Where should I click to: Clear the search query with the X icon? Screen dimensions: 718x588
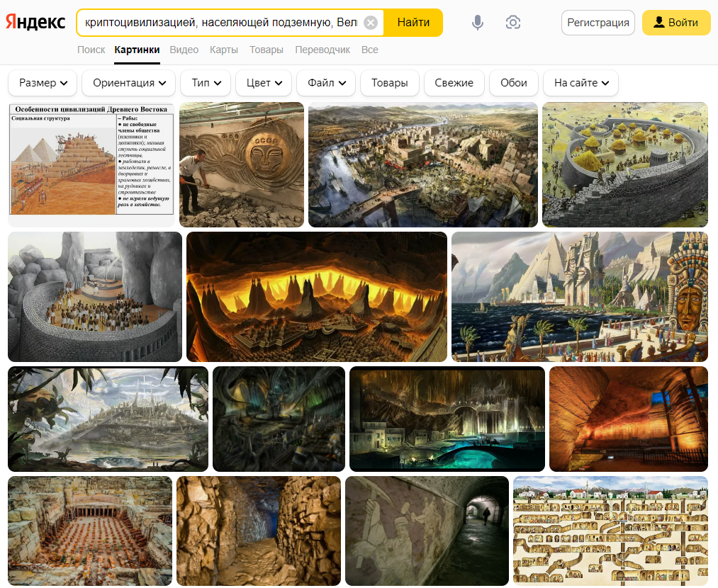tap(371, 23)
